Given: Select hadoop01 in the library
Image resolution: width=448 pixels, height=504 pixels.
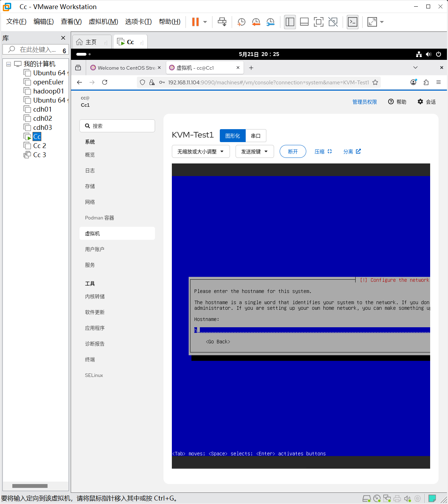Looking at the screenshot, I should [x=48, y=91].
